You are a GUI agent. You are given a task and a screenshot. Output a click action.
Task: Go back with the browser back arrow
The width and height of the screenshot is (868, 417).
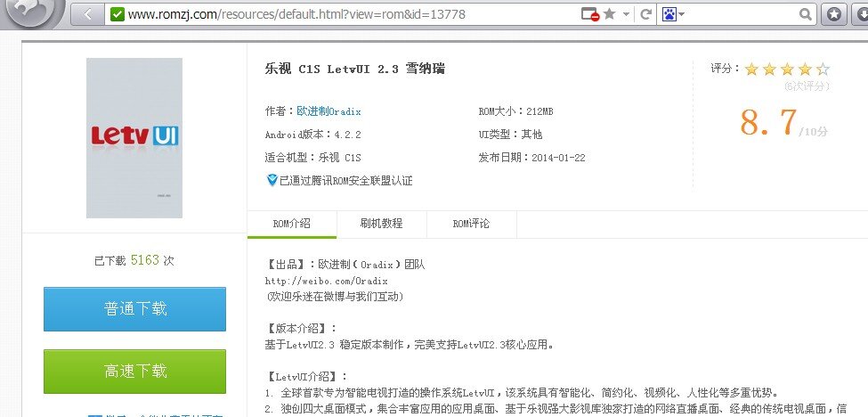tap(87, 14)
